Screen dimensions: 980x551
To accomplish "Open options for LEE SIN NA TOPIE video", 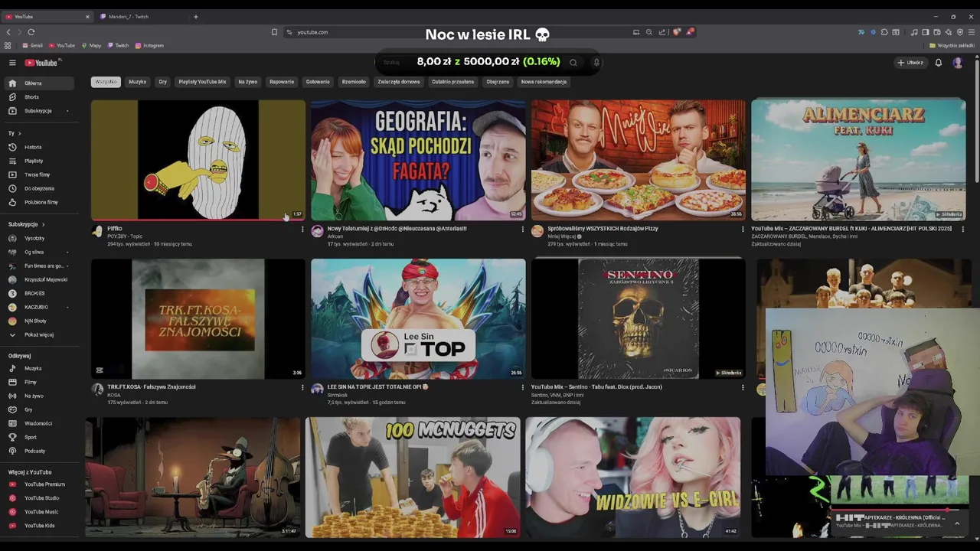I will point(523,388).
